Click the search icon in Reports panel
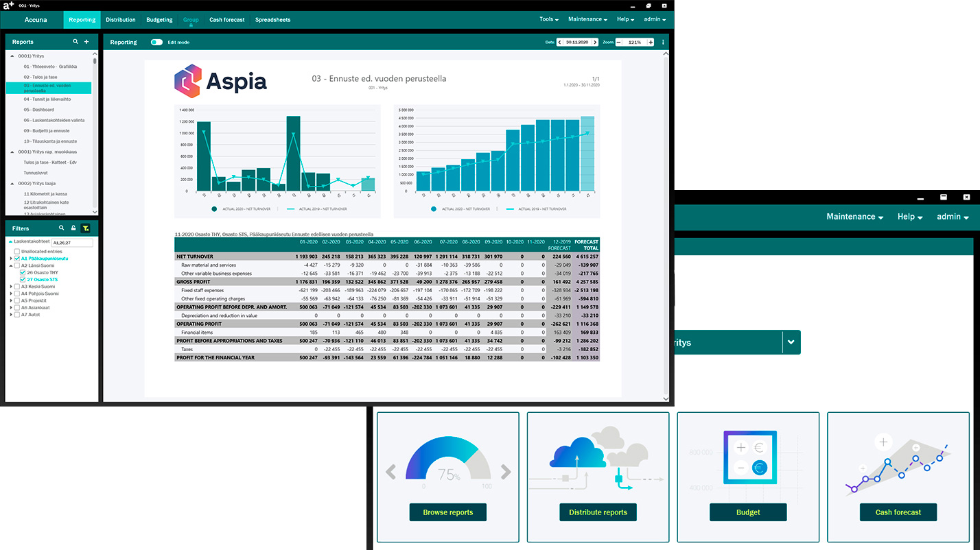This screenshot has width=980, height=550. [75, 42]
